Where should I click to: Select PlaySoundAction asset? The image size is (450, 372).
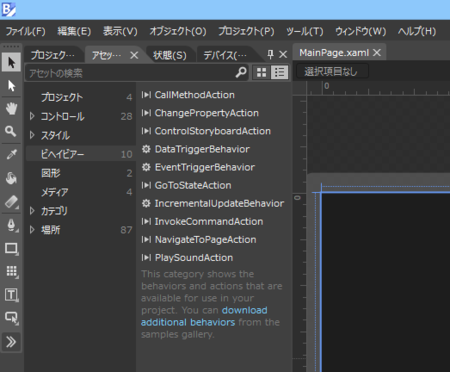click(x=188, y=258)
